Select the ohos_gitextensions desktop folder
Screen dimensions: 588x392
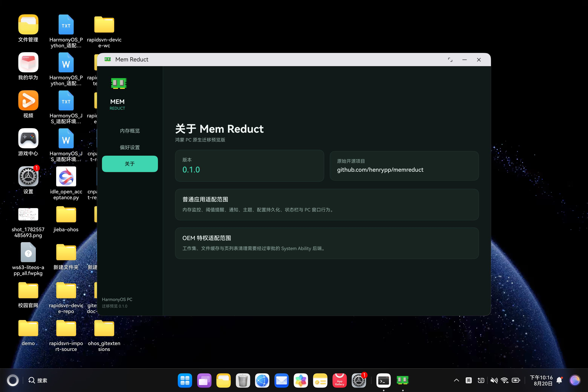pyautogui.click(x=104, y=328)
